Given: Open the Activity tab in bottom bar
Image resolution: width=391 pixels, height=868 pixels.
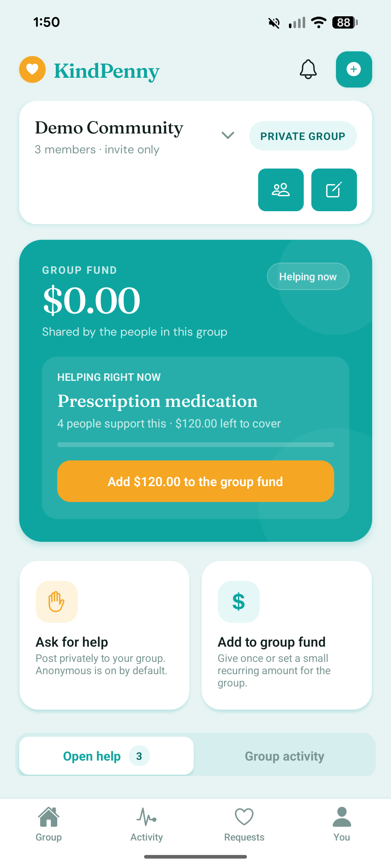Looking at the screenshot, I should 147,825.
